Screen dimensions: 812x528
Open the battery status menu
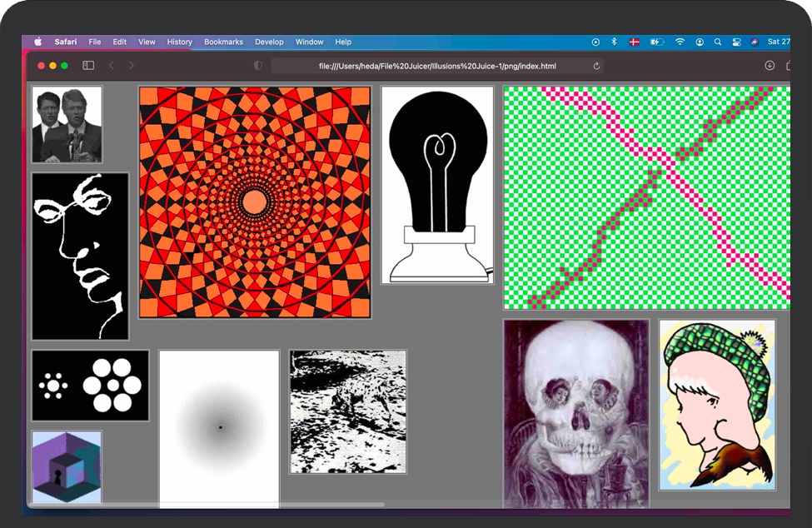pos(656,42)
